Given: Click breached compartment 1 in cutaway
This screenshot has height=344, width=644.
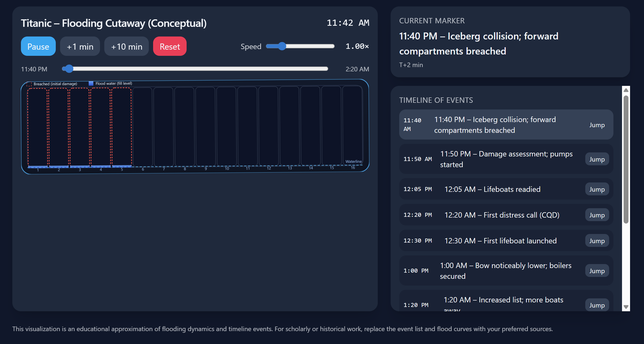Looking at the screenshot, I should pyautogui.click(x=38, y=127).
